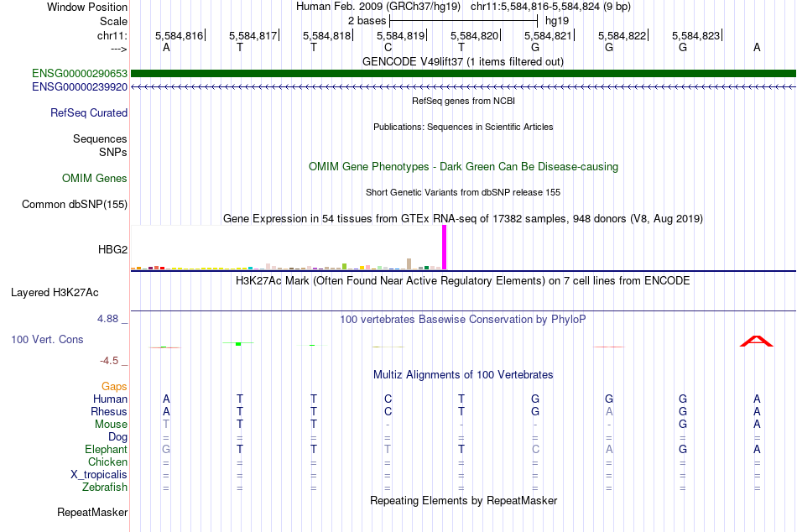Click the red PhyloP peak at the last base
Viewport: 797px width, 532px height.
pyautogui.click(x=757, y=342)
